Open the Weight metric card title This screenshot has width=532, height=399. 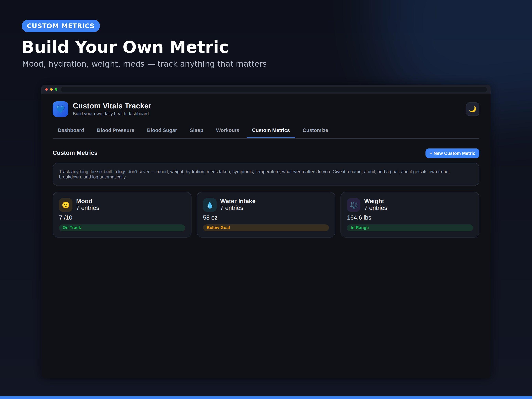point(374,201)
